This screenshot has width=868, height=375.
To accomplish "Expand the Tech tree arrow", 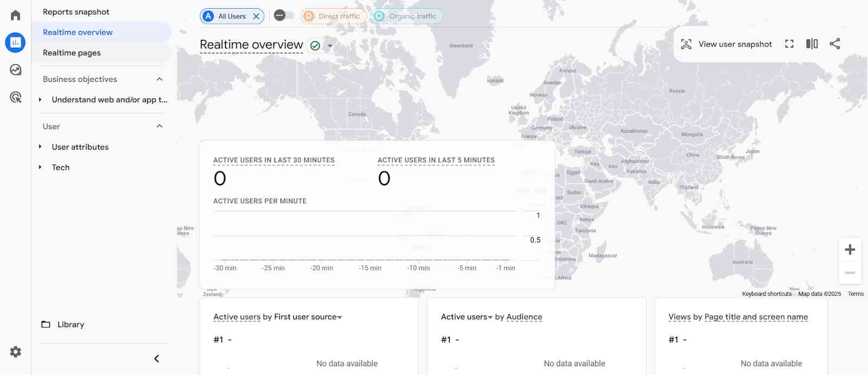I will point(40,168).
